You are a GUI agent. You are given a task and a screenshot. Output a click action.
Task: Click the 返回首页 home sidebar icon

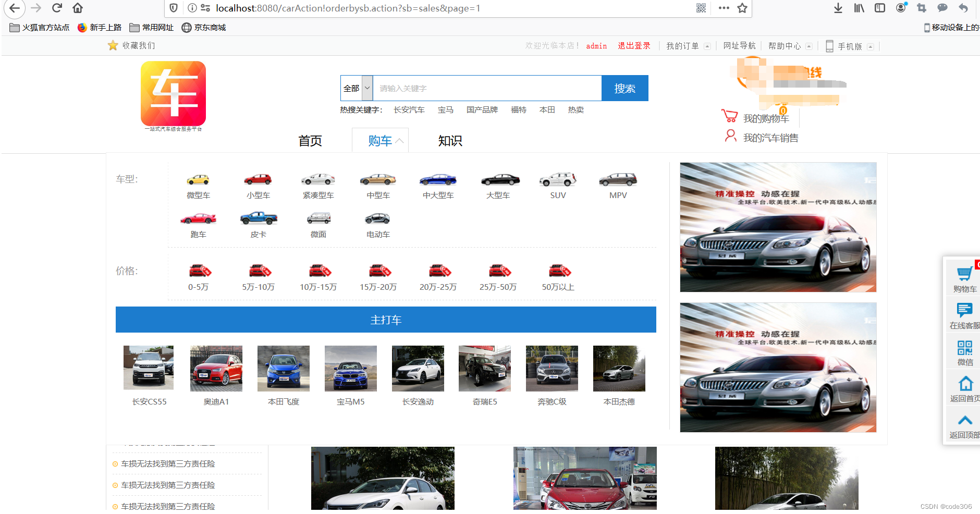[x=965, y=384]
